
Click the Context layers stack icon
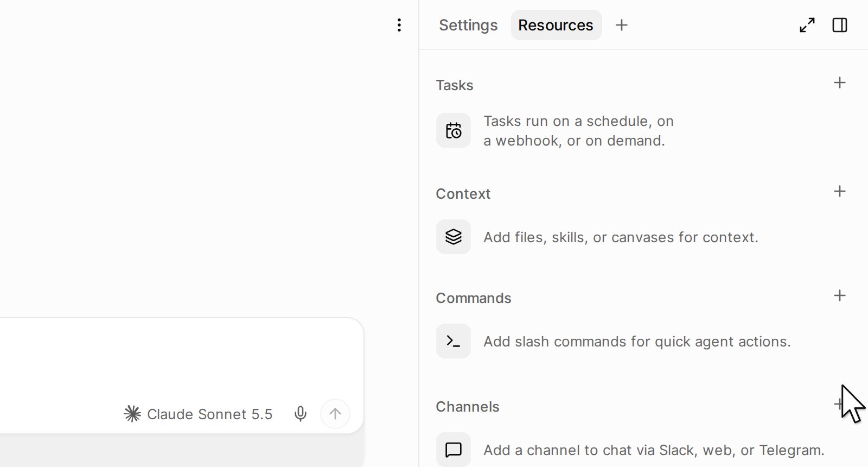(x=454, y=237)
